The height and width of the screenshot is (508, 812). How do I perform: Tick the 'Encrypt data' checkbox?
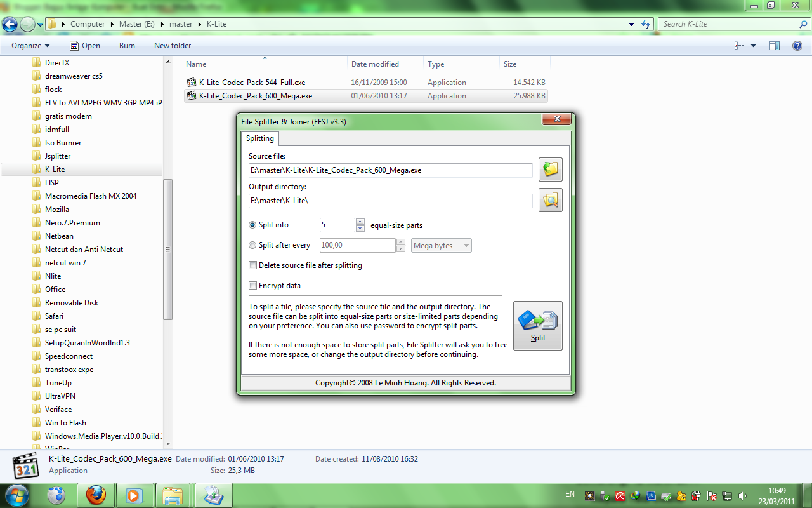(x=253, y=286)
